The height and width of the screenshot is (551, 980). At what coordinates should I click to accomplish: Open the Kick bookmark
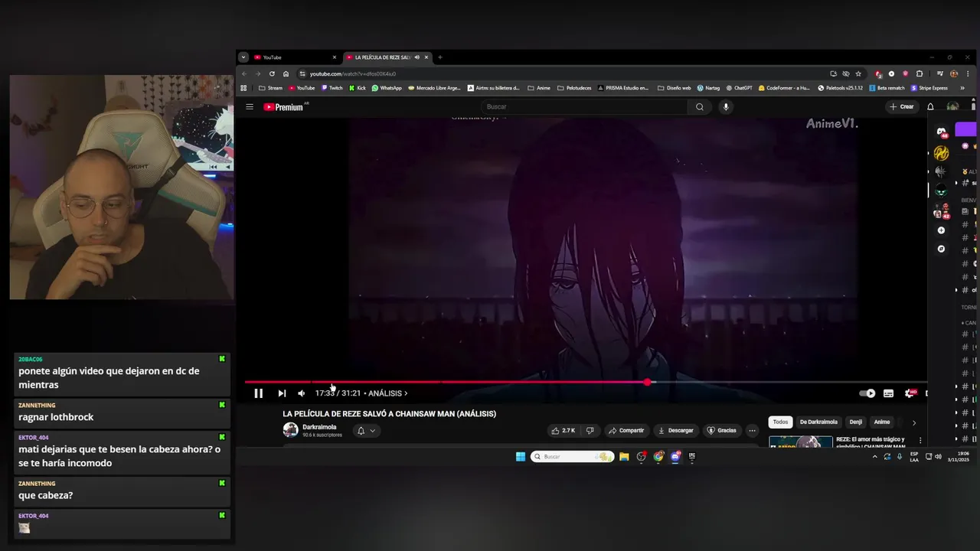point(358,88)
